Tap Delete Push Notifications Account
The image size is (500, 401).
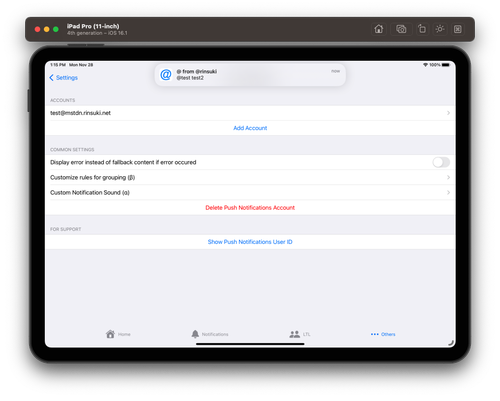(x=250, y=208)
